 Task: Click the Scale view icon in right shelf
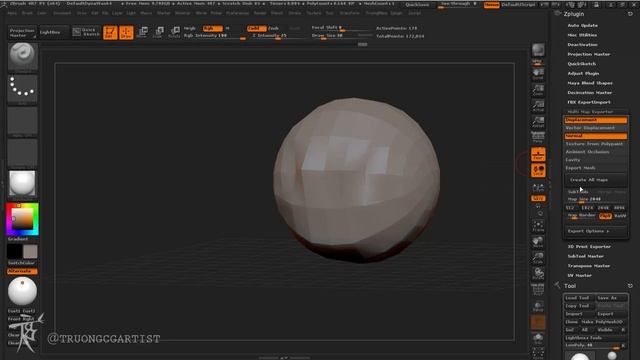click(538, 258)
